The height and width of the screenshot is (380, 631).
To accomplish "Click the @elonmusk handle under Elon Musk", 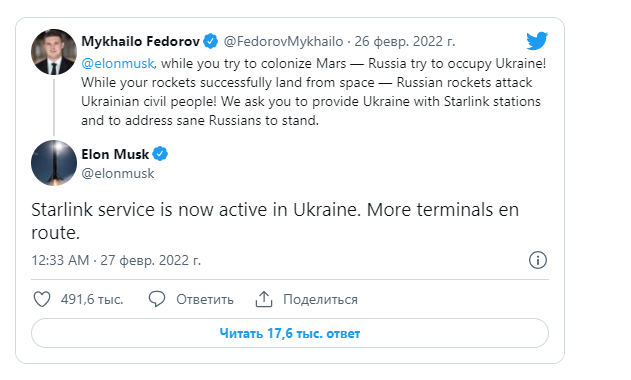I will (x=118, y=173).
